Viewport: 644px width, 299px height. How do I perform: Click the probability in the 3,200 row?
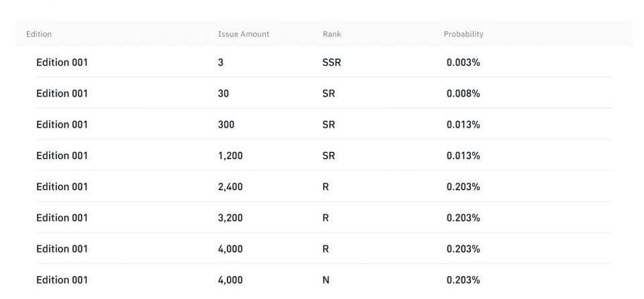(463, 218)
